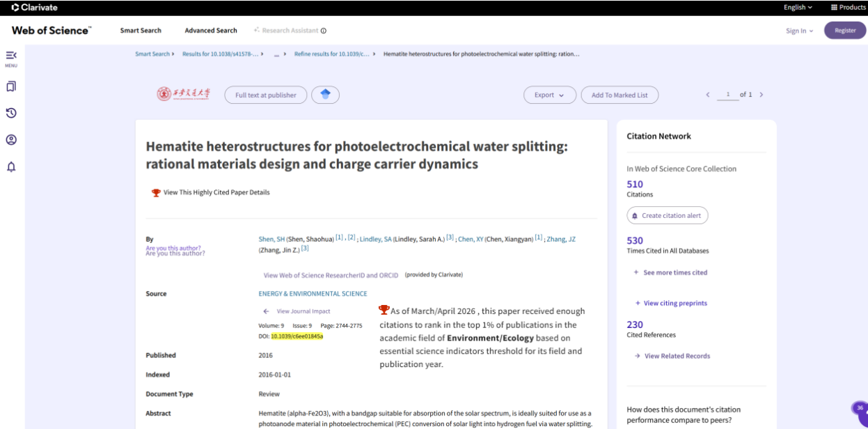Open notifications bell icon in sidebar

point(11,167)
